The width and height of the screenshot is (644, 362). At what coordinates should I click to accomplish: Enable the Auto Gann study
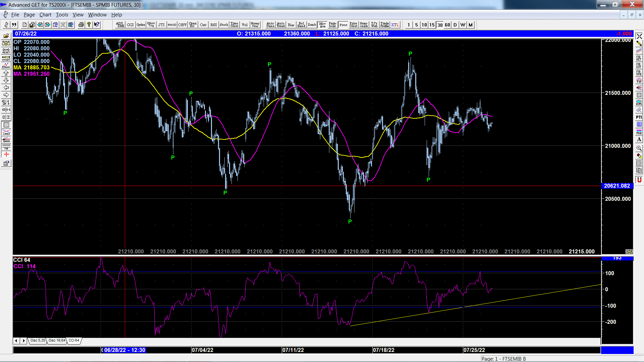point(270,25)
